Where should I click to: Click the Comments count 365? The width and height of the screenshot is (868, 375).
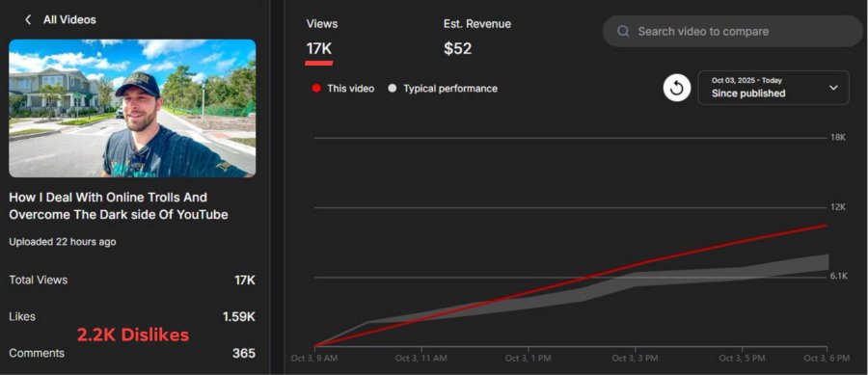point(244,353)
